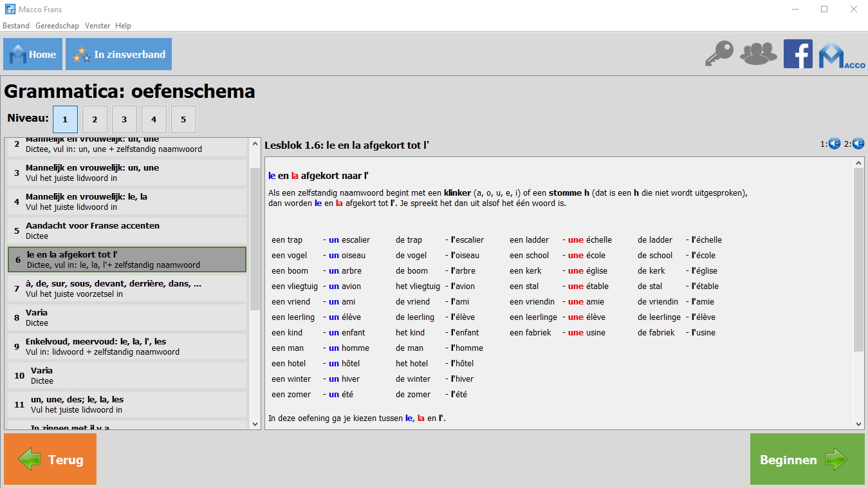This screenshot has width=868, height=488.
Task: Click the orange Terug button
Action: point(50,460)
